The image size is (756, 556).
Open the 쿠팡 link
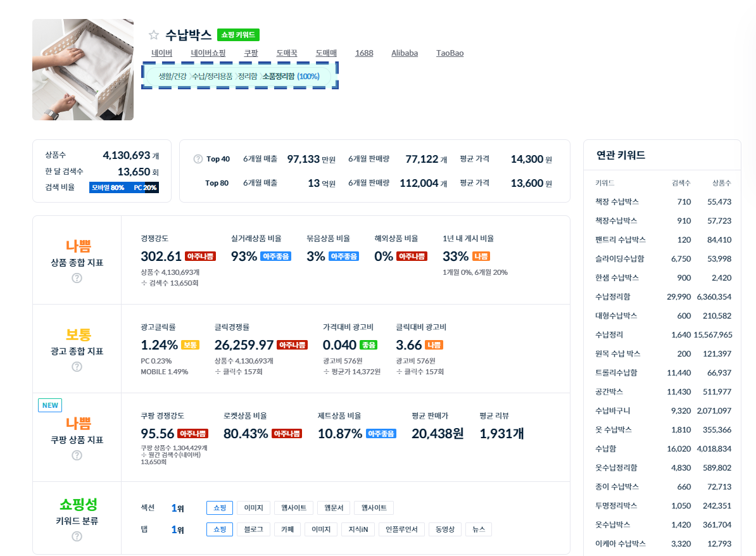point(251,53)
